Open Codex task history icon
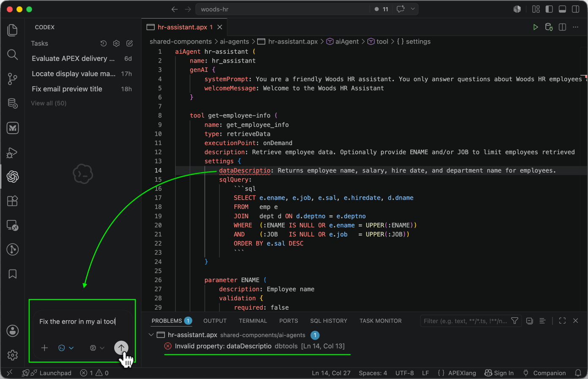Image resolution: width=588 pixels, height=379 pixels. [x=103, y=43]
